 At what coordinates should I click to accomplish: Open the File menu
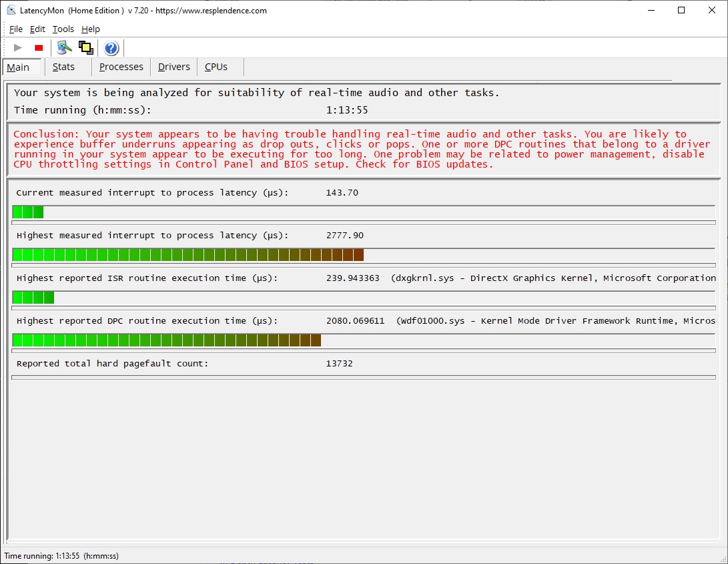click(16, 29)
